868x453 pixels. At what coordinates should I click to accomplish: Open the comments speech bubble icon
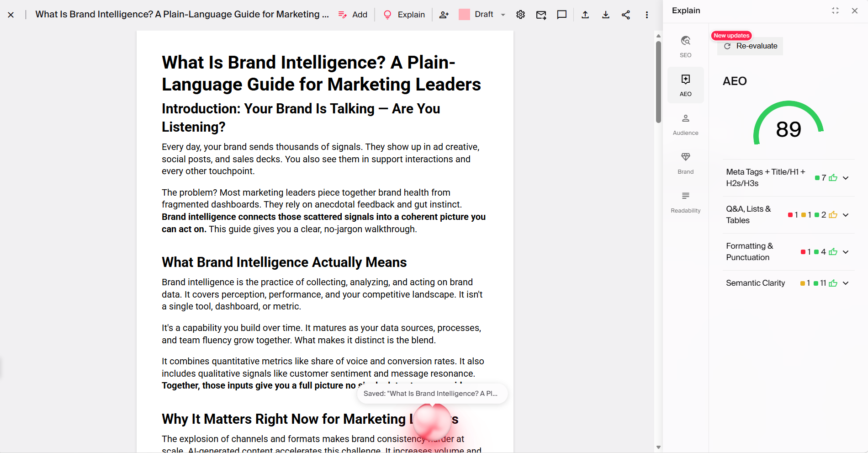(x=562, y=15)
